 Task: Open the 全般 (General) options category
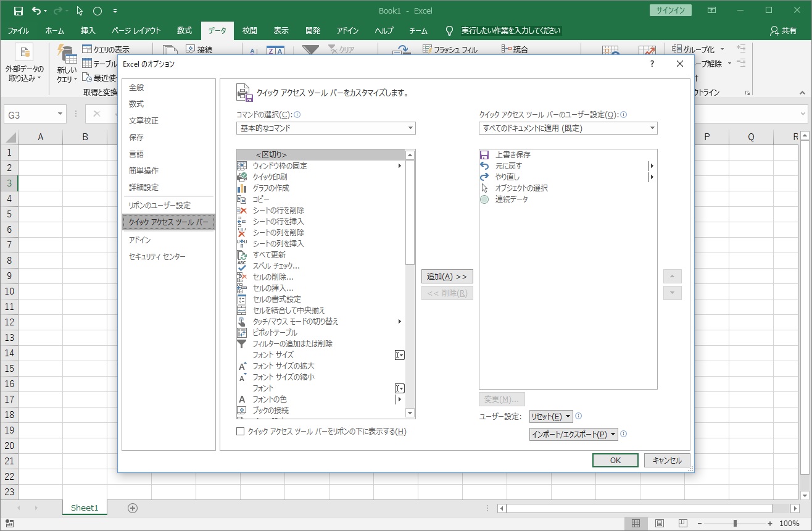click(x=168, y=87)
